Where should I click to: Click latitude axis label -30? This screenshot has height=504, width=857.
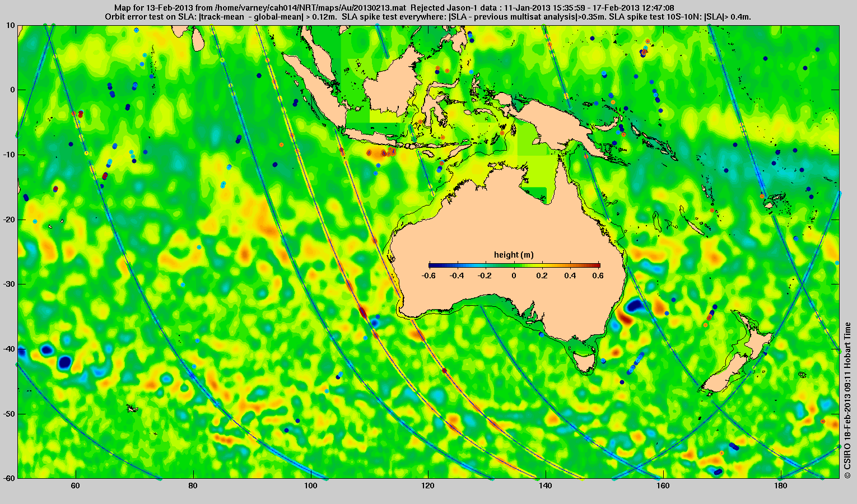[x=10, y=284]
